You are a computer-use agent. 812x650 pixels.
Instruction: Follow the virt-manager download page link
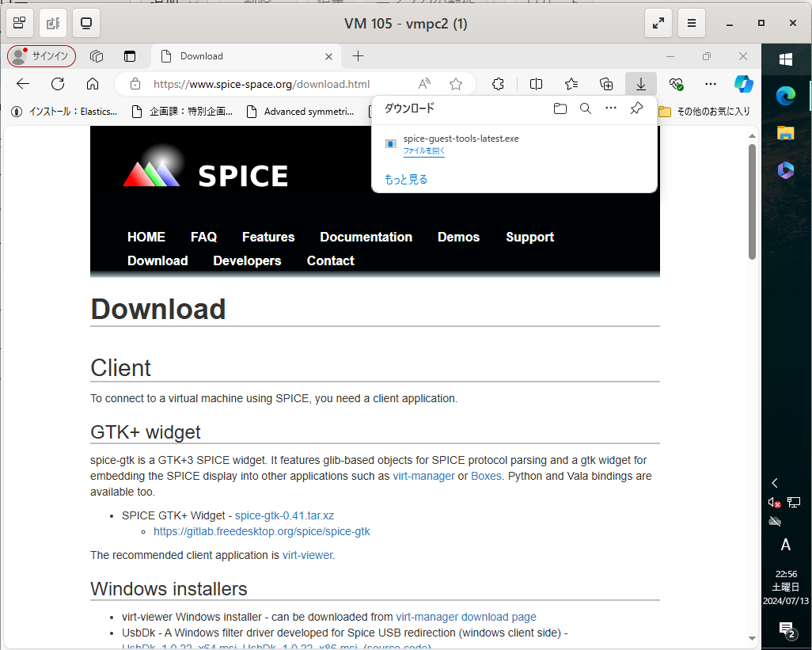click(466, 617)
